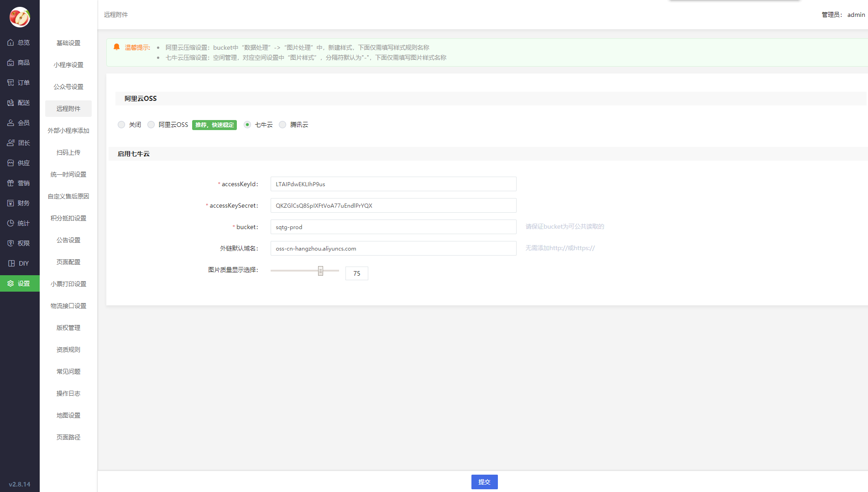The width and height of the screenshot is (868, 492).
Task: Go to 小票打印设置
Action: pos(68,284)
